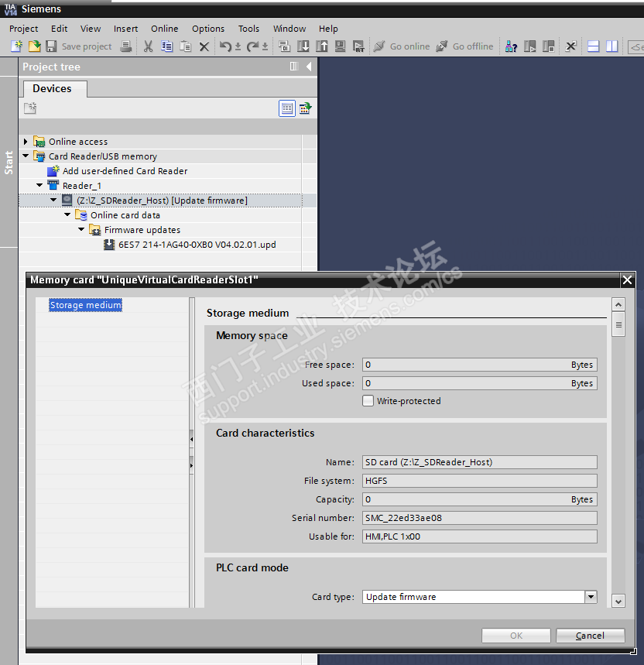
Task: Click the Start CPU icon
Action: tap(529, 46)
